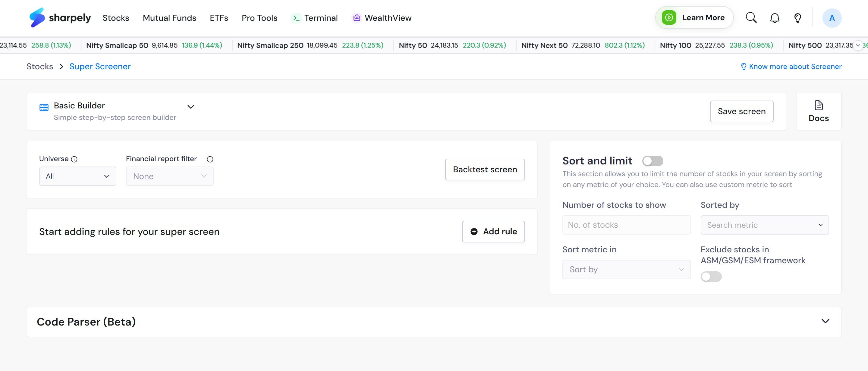Click the WealthView briefcase icon
868x371 pixels.
click(357, 17)
